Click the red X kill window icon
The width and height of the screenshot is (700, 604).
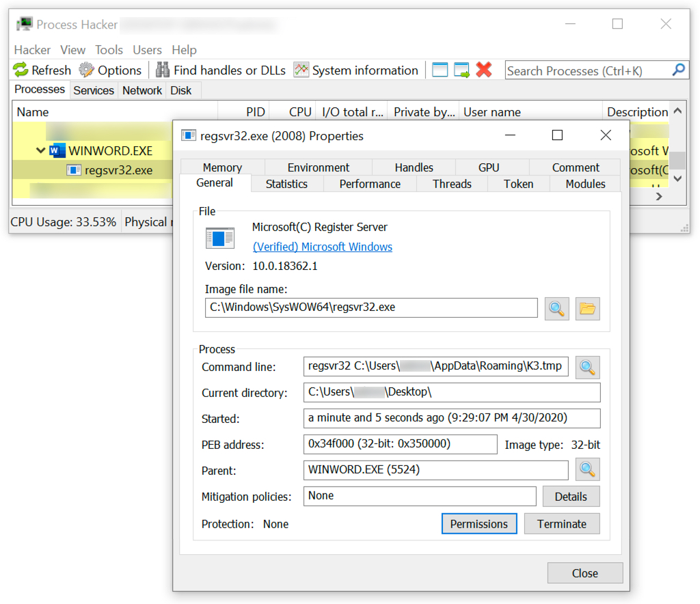coord(484,70)
